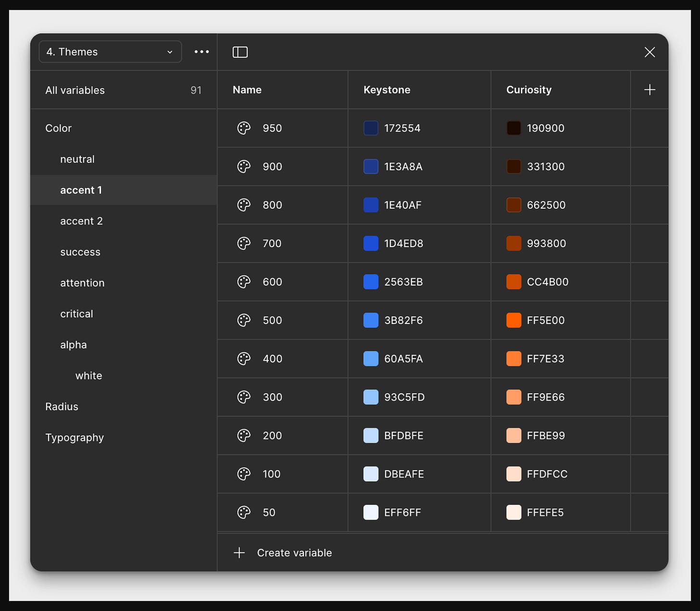Open the 4. Themes collection dropdown
Image resolution: width=700 pixels, height=611 pixels.
110,51
